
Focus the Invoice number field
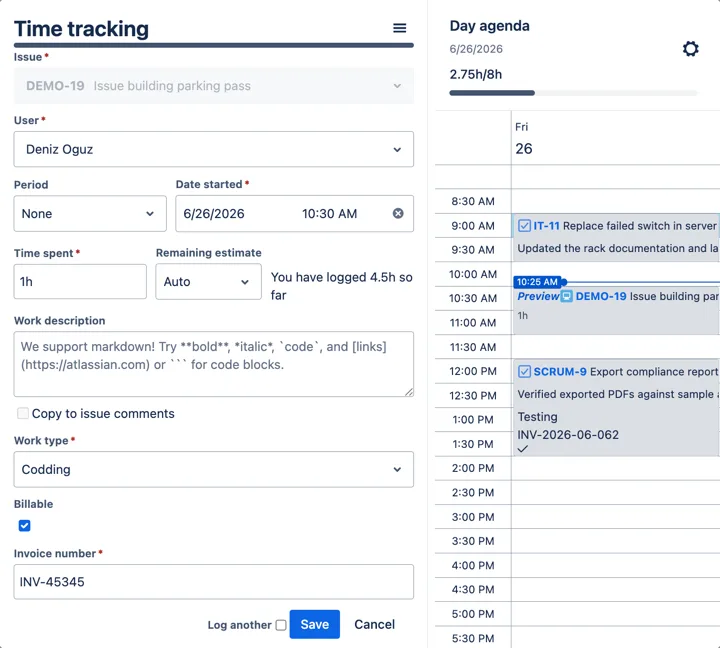click(214, 582)
